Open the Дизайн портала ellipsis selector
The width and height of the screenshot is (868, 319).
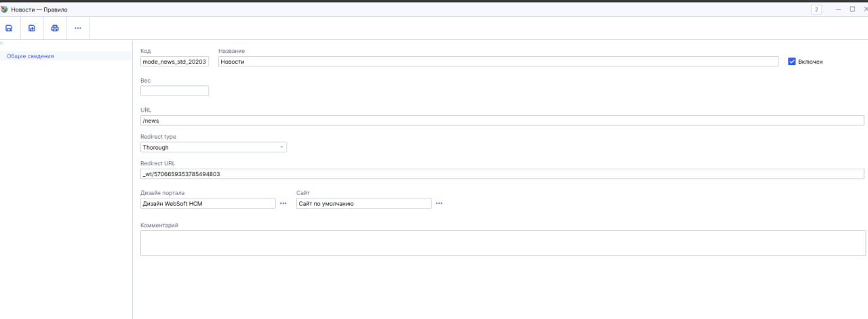click(283, 203)
